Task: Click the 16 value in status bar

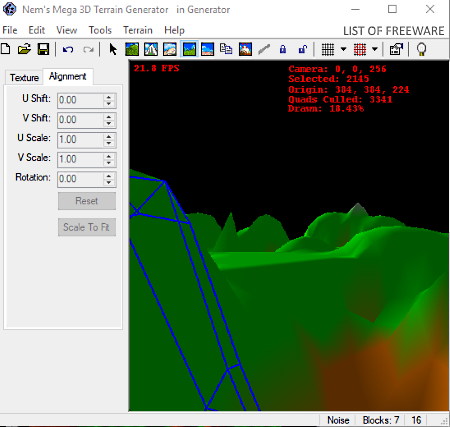Action: coord(416,420)
